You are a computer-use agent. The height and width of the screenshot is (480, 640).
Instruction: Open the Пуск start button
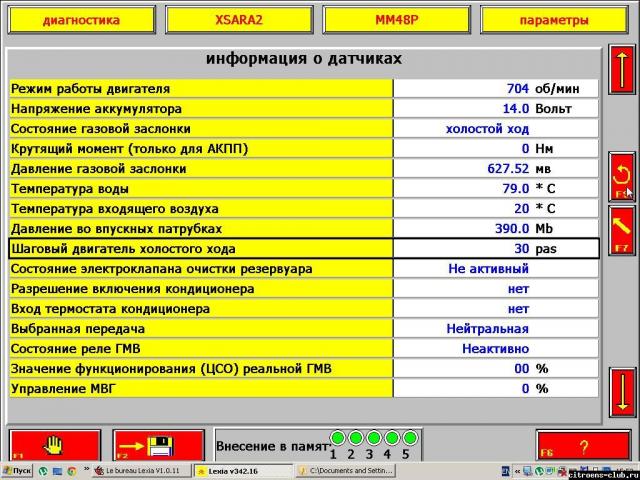click(17, 471)
